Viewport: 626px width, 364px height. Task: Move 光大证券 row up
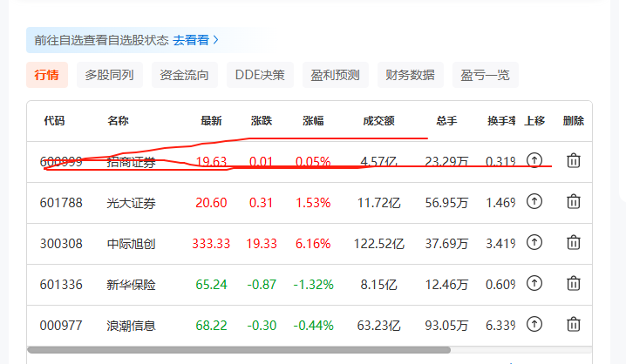coord(534,201)
